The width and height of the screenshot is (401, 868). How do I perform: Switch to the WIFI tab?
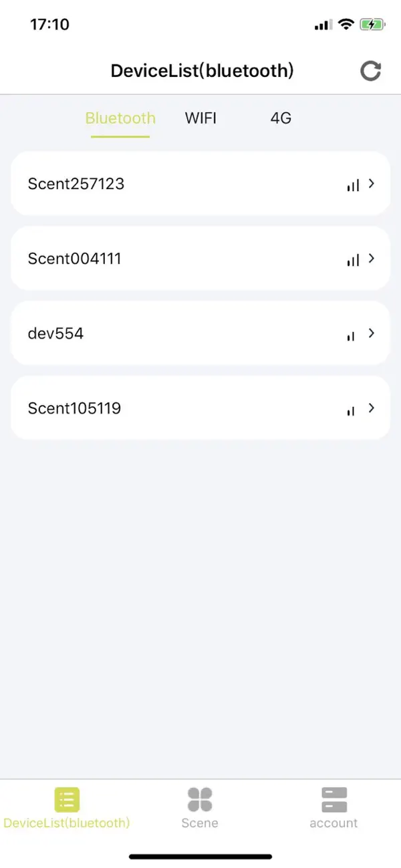[200, 118]
